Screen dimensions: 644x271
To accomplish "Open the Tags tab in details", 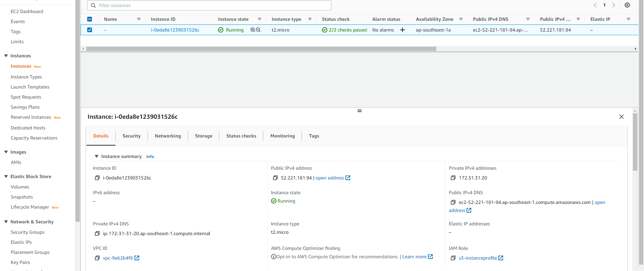I will click(x=314, y=136).
